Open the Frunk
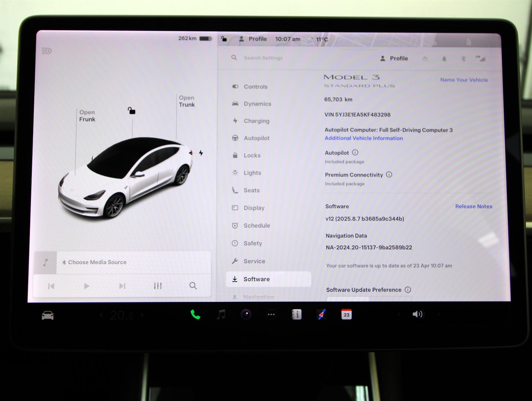532x401 pixels. point(87,116)
